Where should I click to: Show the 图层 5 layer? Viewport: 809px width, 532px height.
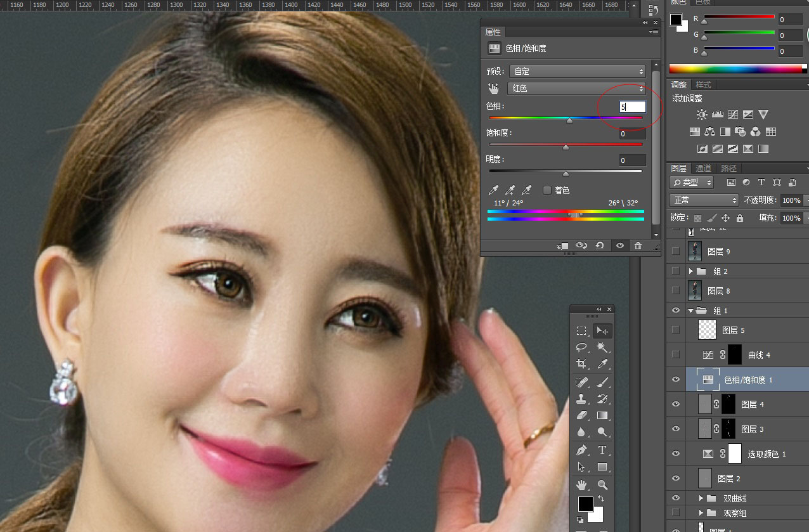pyautogui.click(x=676, y=330)
